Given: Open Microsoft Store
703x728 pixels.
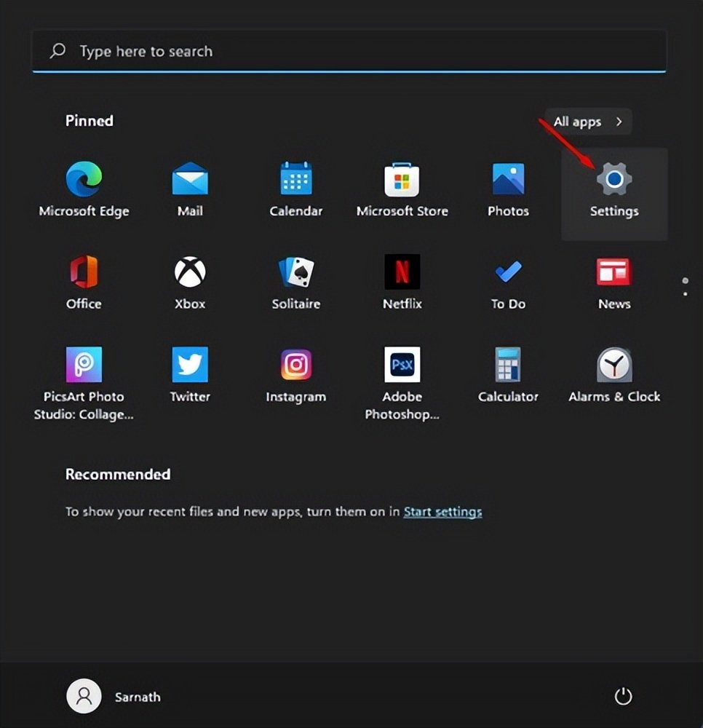Looking at the screenshot, I should pyautogui.click(x=402, y=190).
